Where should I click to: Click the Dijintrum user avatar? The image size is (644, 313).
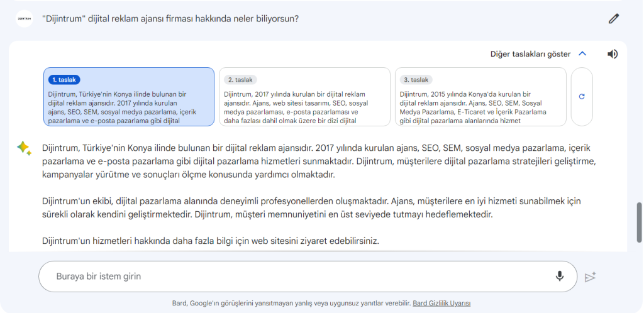[x=25, y=18]
